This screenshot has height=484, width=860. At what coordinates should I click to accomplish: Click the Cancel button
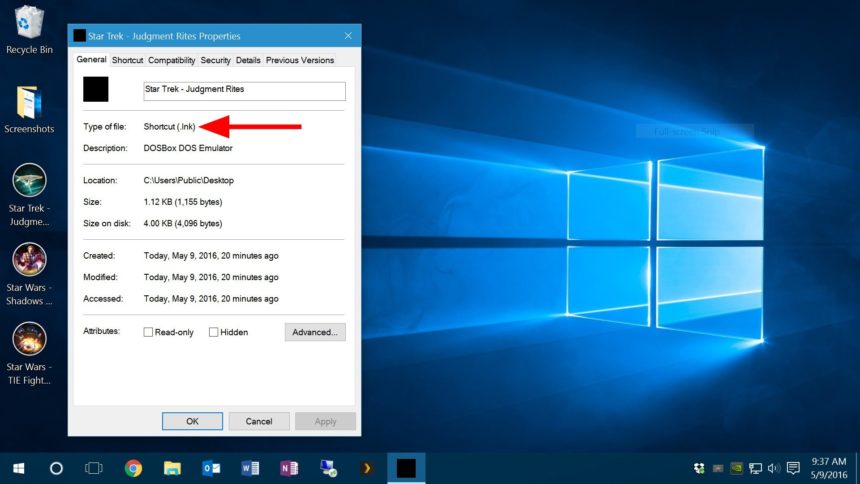(259, 421)
